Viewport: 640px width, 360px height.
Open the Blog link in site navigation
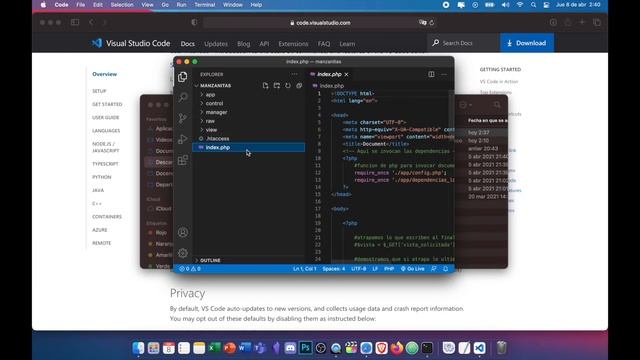(243, 44)
